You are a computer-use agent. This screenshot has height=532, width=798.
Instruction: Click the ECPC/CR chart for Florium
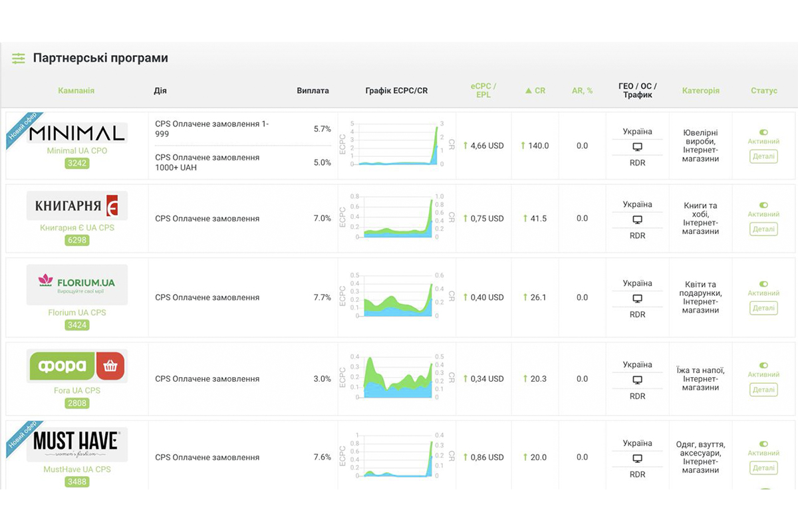[396, 297]
